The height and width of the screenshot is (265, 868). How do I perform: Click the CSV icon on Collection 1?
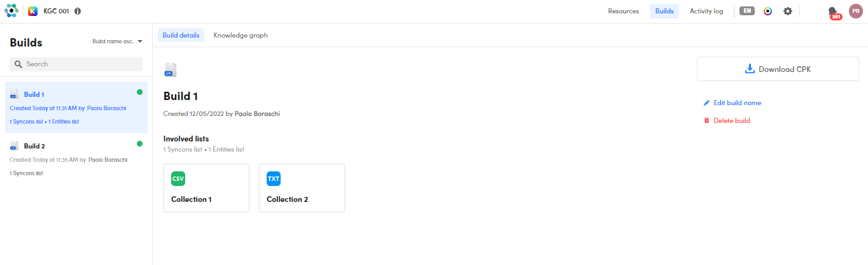pos(178,178)
